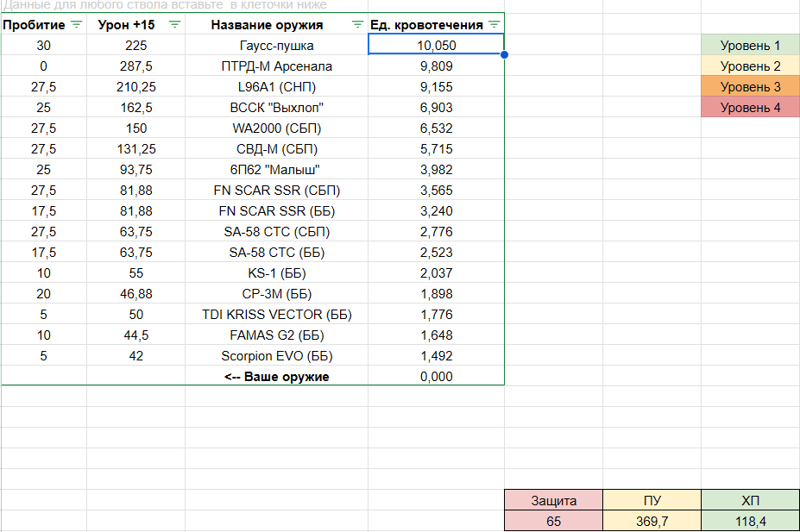Select bleeding value 6,532 cell
Image resolution: width=800 pixels, height=532 pixels.
(x=436, y=128)
